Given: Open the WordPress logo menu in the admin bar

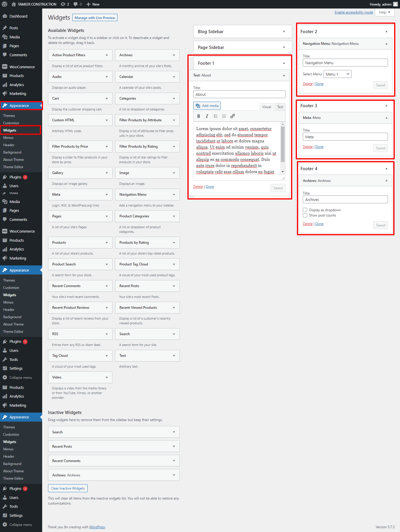Looking at the screenshot, I should 4,4.
